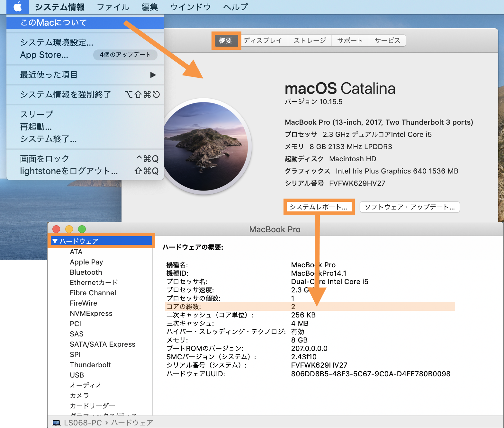Screen dimensions: 504x428
Task: Collapse the ハードウェア tree section
Action: point(55,241)
